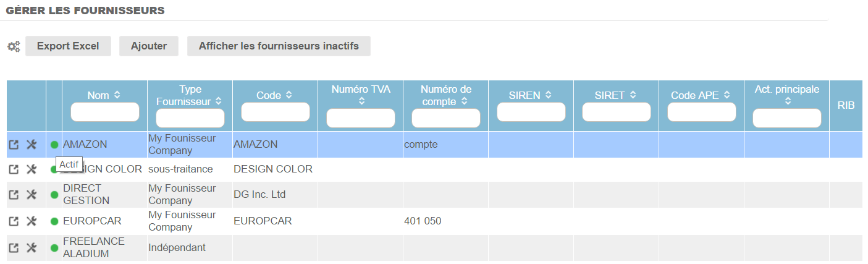Viewport: 868px width, 264px height.
Task: Toggle DIRECT GESTION green status indicator
Action: click(54, 195)
